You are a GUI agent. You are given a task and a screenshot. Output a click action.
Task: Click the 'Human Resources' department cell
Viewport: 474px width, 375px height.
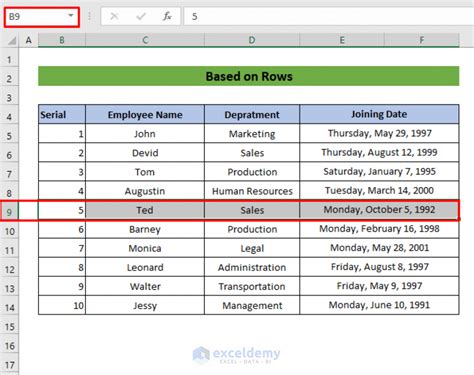[252, 191]
